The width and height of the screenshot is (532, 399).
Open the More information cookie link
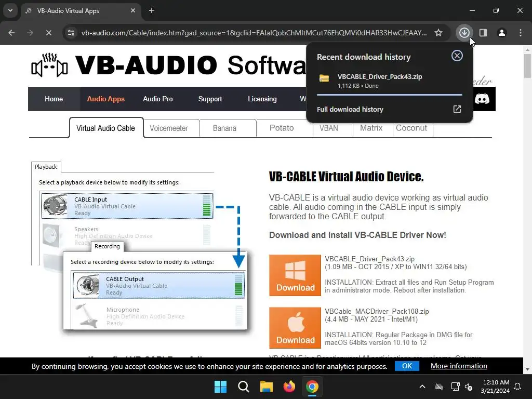(459, 366)
